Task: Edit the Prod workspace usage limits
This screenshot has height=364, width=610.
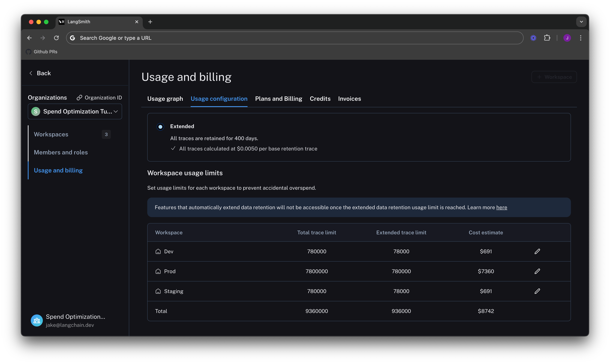Action: pos(537,271)
